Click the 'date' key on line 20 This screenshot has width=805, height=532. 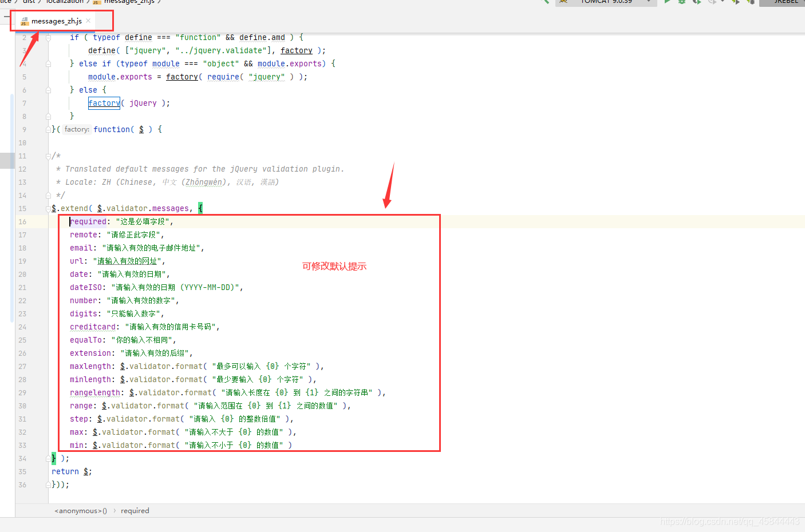(x=79, y=275)
